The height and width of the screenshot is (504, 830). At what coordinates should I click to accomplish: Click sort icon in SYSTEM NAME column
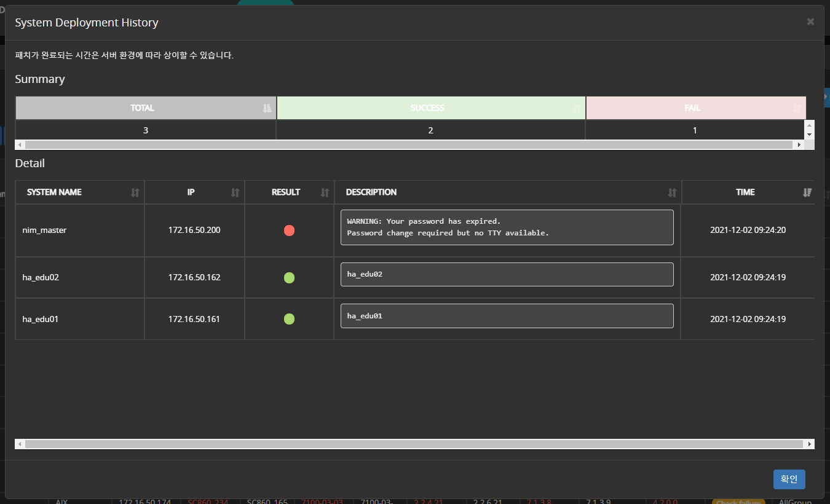135,192
